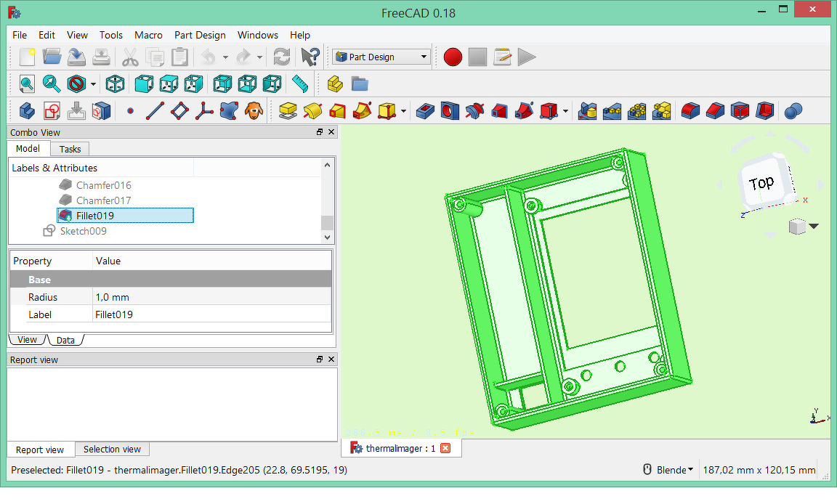Image resolution: width=837 pixels, height=504 pixels.
Task: Activate the What's This help pointer
Action: pyautogui.click(x=310, y=57)
